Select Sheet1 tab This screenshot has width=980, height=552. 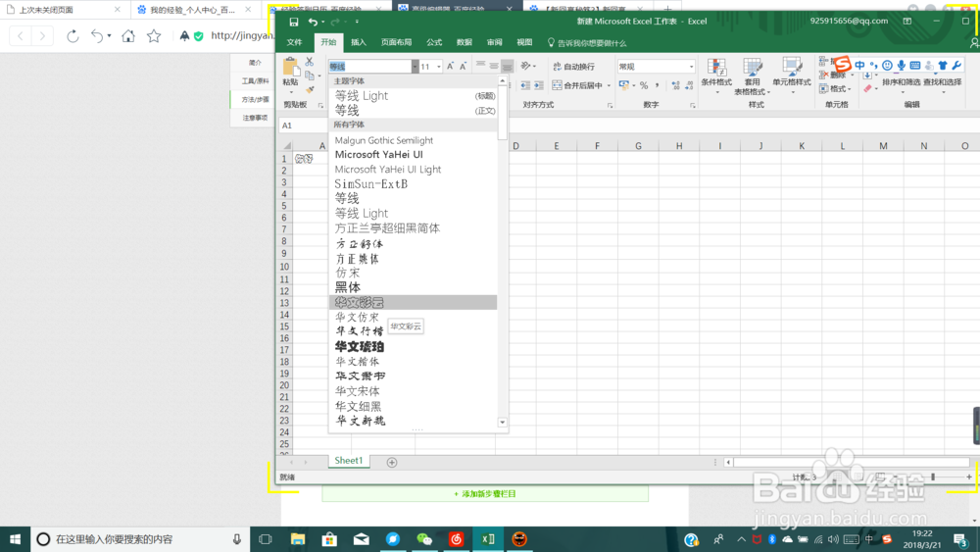348,461
